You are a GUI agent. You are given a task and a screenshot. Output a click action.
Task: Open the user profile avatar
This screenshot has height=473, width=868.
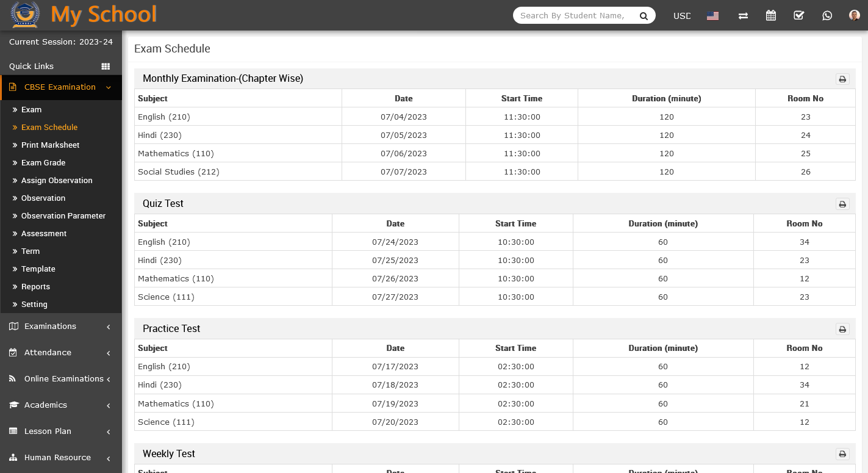coord(854,16)
